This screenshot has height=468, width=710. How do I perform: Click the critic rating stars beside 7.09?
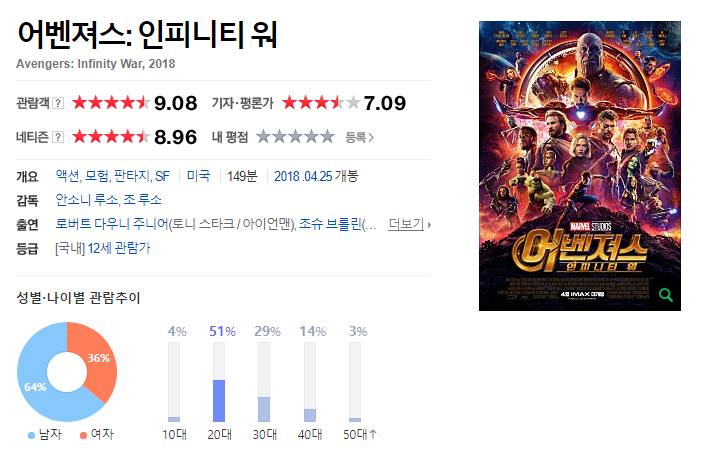(321, 103)
